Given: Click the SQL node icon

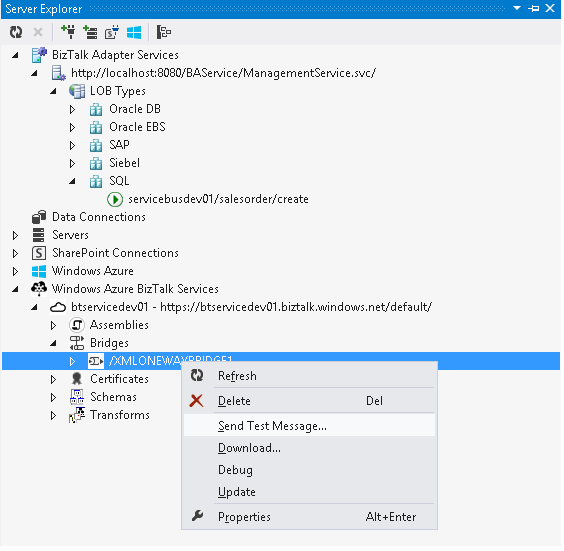Looking at the screenshot, I should 96,181.
